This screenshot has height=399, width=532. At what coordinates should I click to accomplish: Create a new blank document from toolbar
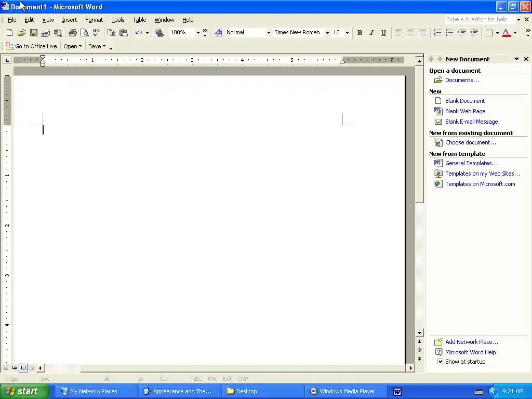[9, 33]
